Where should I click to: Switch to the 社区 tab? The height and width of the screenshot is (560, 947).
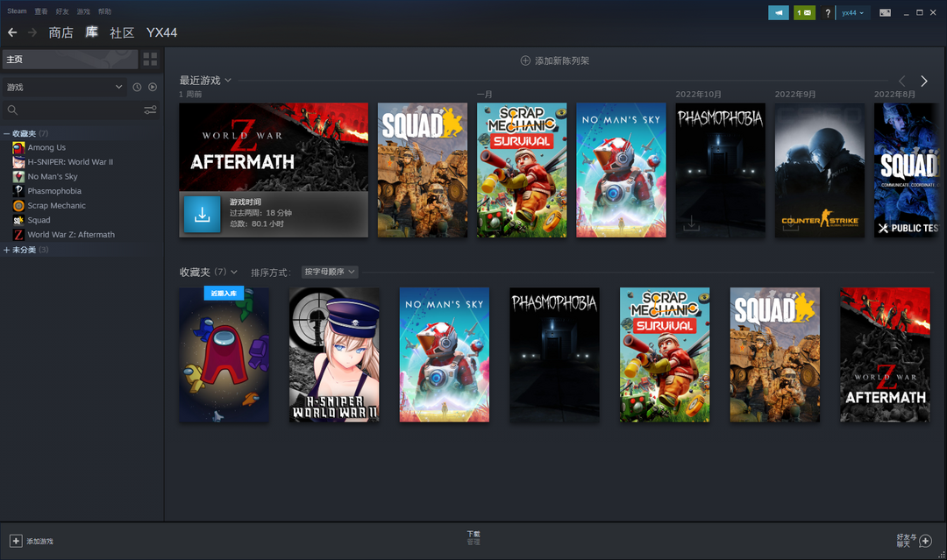[122, 32]
